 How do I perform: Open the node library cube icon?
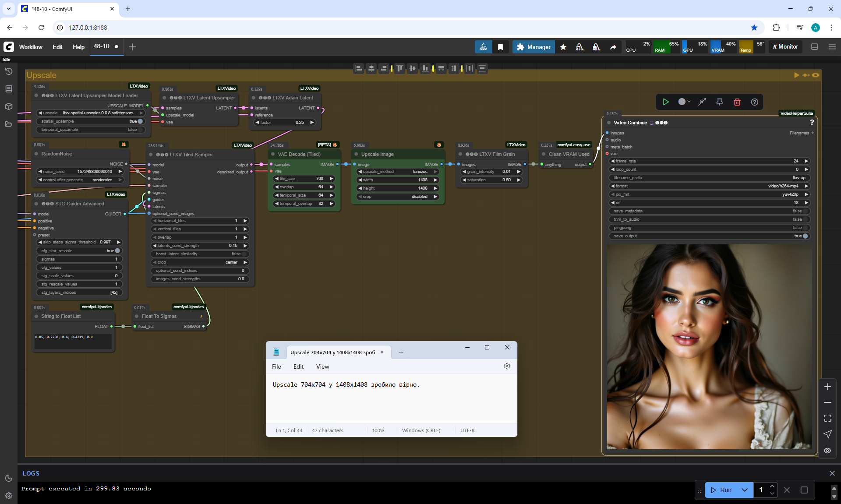pyautogui.click(x=8, y=106)
